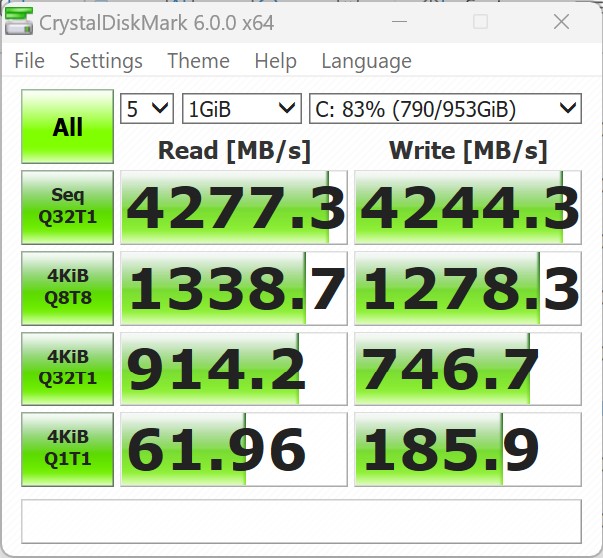Viewport: 603px width, 558px height.
Task: Click the Seq write result 4244.3
Action: tap(468, 207)
